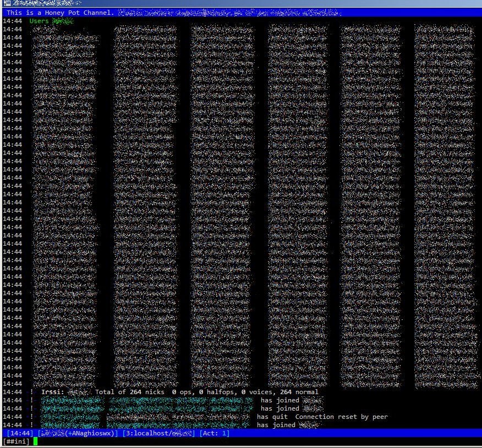
Task: Click the '[Act: 1]' activity indicator
Action: tap(214, 434)
